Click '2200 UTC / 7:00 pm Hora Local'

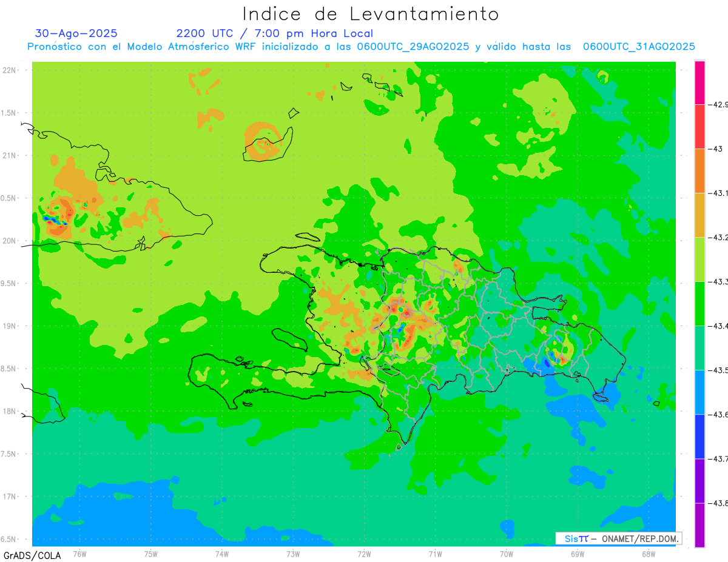[275, 33]
